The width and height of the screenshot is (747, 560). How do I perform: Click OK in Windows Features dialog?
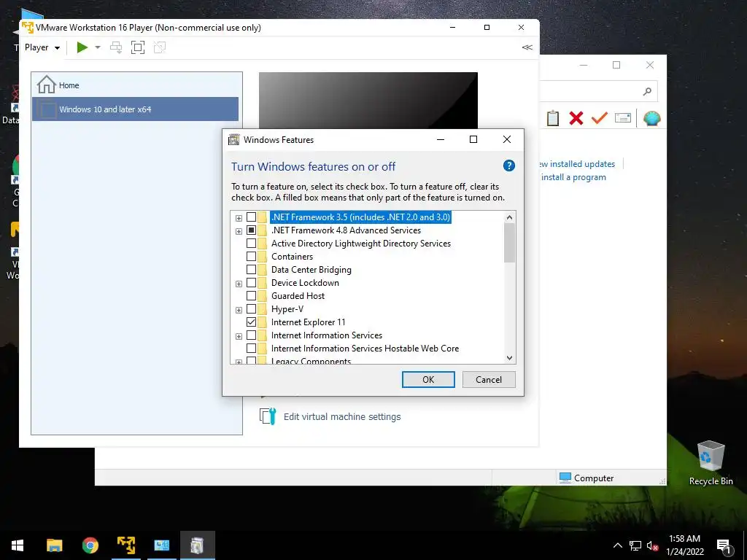pyautogui.click(x=428, y=379)
